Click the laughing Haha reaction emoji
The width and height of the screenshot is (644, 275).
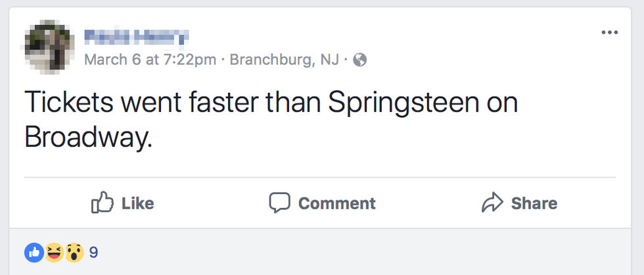[54, 251]
